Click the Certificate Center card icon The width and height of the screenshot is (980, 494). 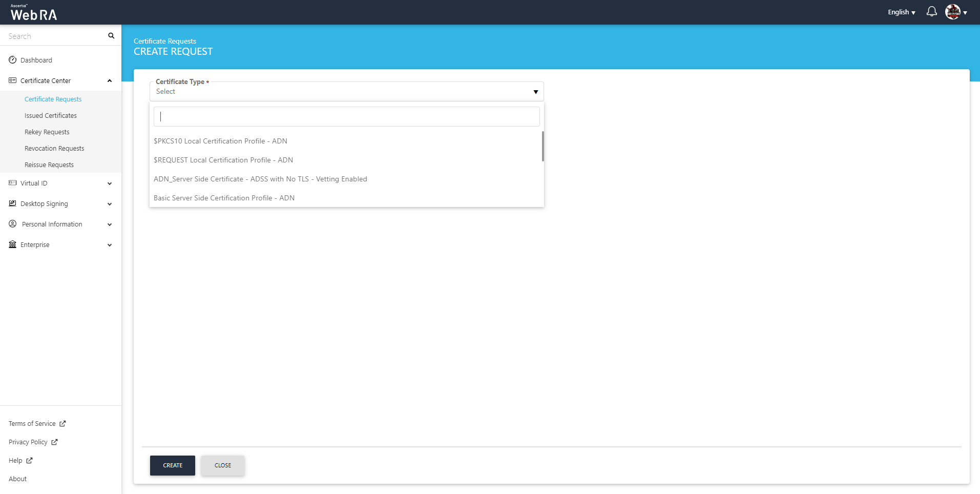click(x=13, y=80)
